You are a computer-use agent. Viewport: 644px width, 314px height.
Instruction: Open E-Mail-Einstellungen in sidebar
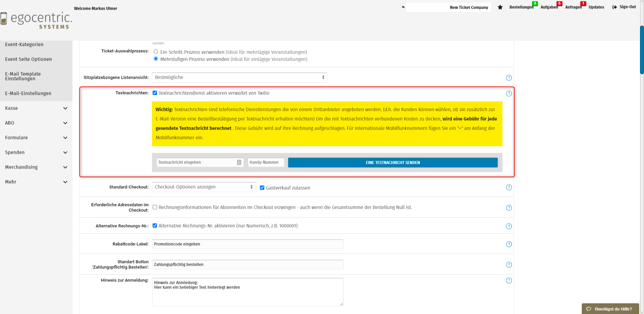coord(28,93)
